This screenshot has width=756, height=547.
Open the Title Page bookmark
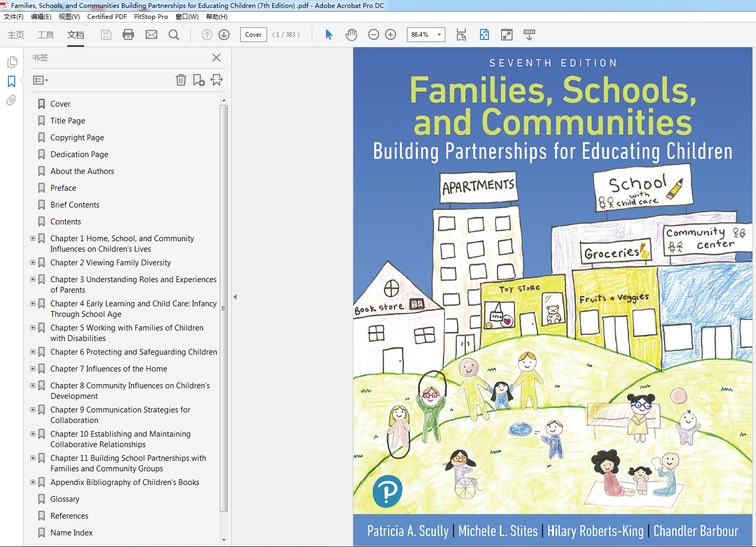point(68,121)
